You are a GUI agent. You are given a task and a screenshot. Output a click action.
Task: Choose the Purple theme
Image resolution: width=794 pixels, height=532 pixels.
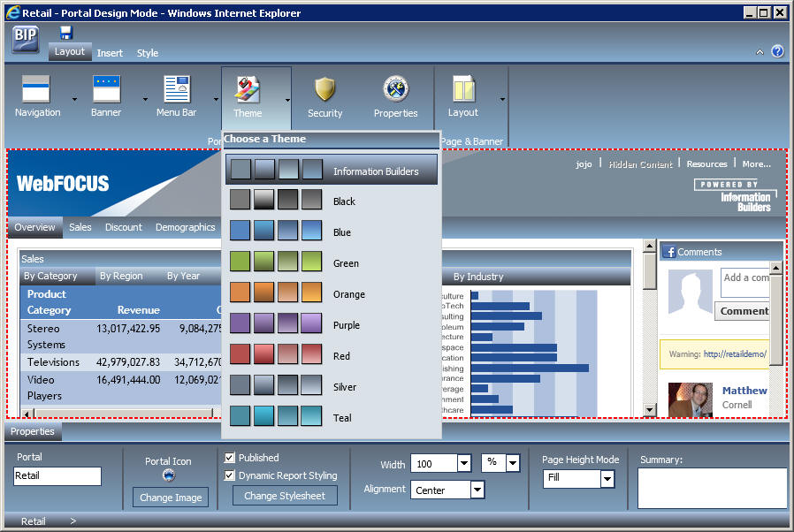coord(332,324)
